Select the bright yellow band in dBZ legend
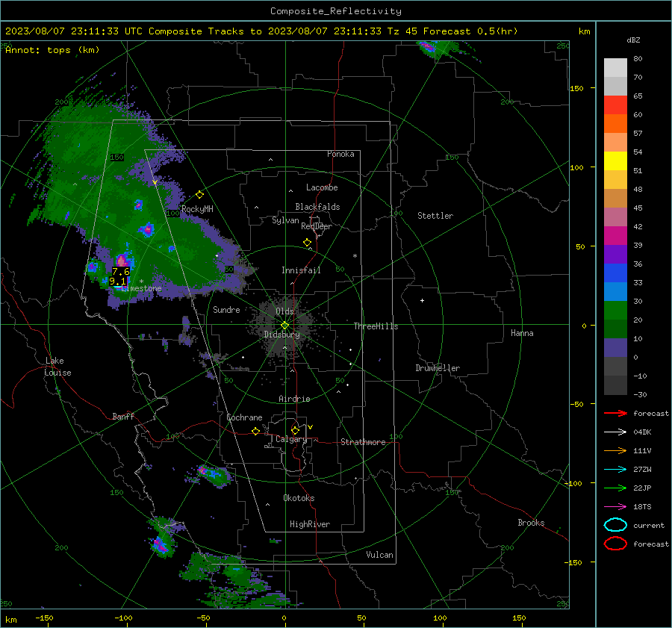 click(x=615, y=161)
